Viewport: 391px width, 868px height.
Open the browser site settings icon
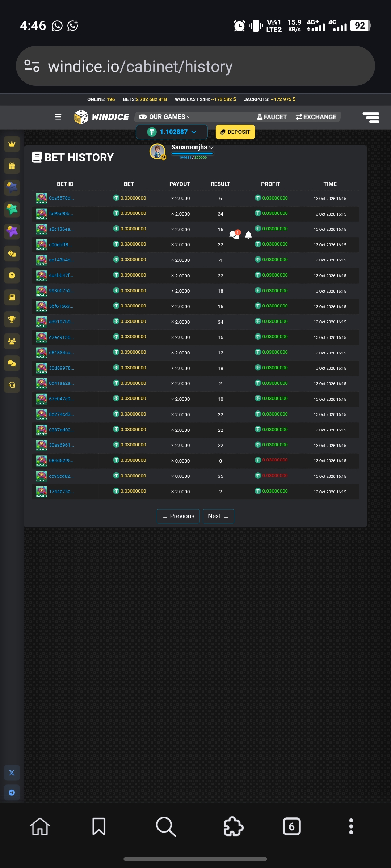pos(32,66)
